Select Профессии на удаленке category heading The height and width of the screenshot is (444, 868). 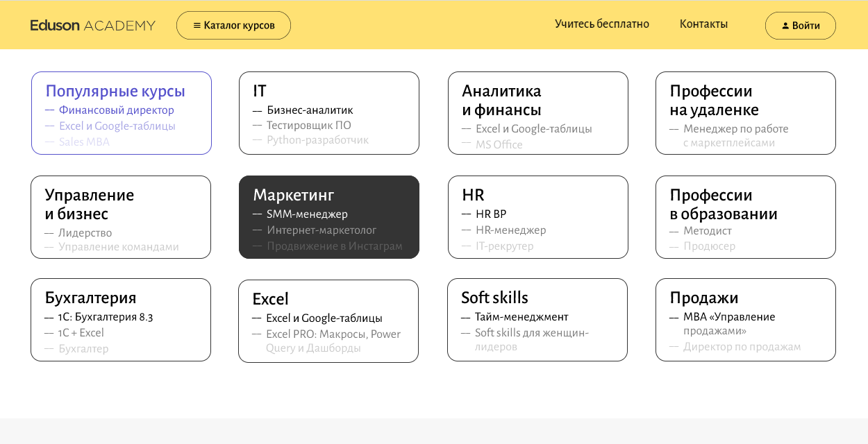(714, 101)
